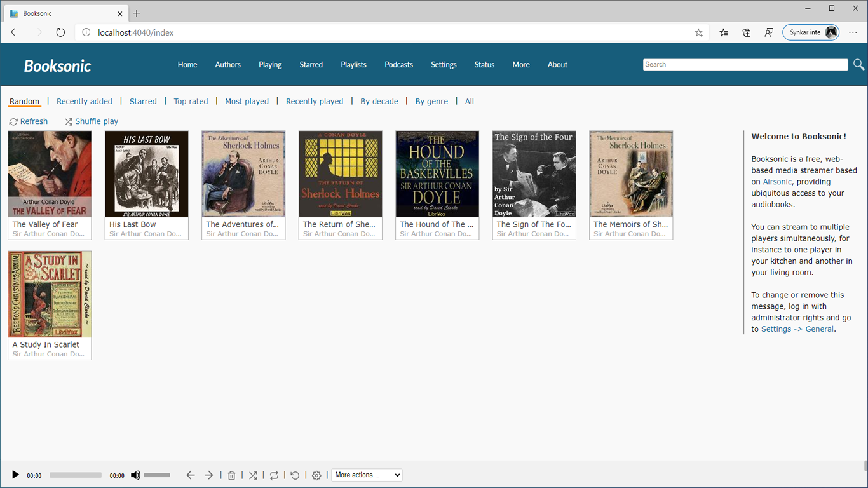Screen dimensions: 868x488
Task: Open a new browser tab
Action: 137,13
